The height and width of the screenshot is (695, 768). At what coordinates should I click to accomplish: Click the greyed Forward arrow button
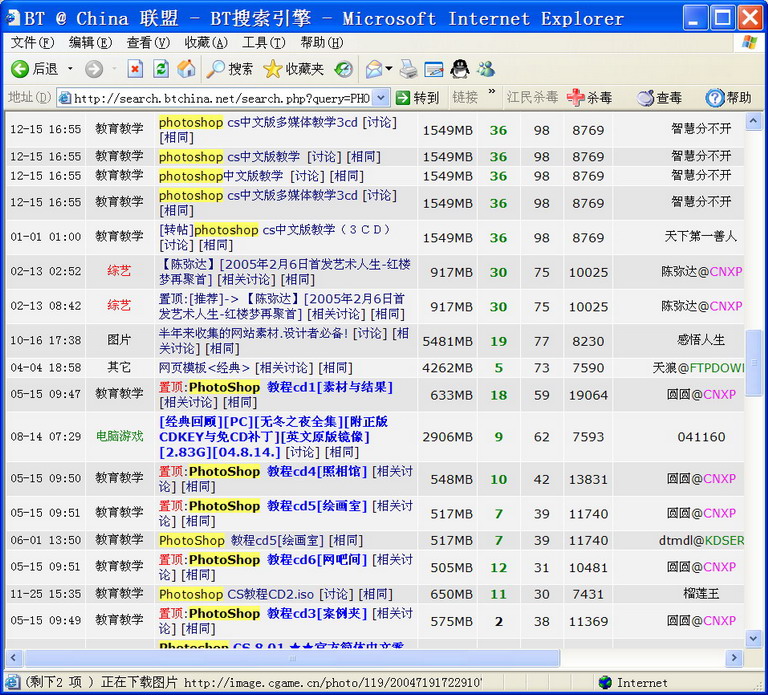click(x=94, y=69)
